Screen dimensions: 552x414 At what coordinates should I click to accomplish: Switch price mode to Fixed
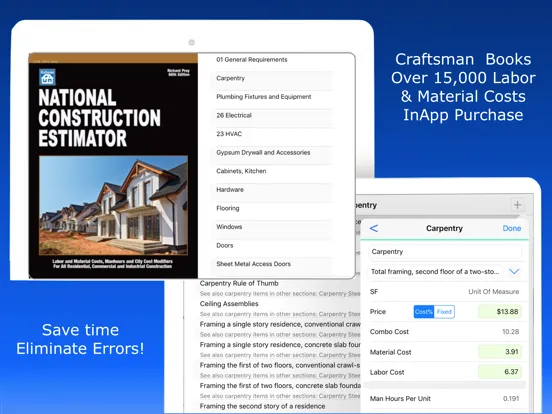(444, 312)
